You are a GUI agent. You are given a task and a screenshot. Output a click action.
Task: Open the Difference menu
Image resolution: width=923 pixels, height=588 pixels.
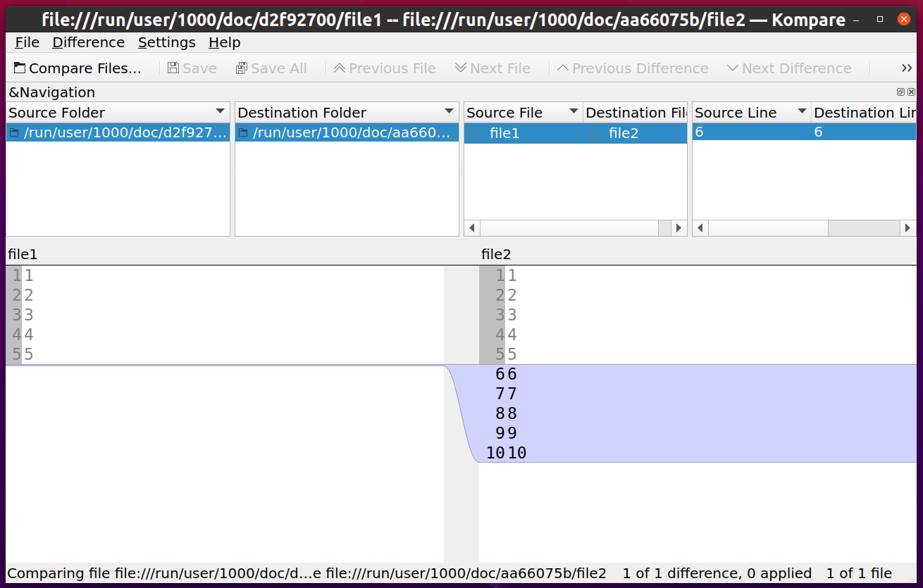tap(88, 42)
